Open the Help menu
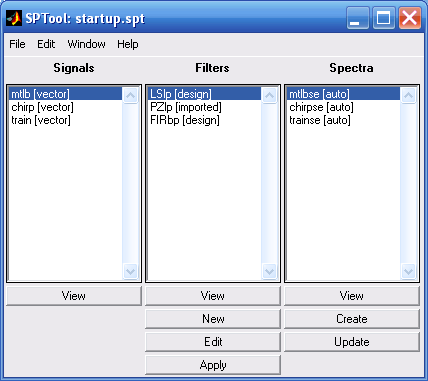Viewport: 428px width, 381px height. tap(128, 44)
